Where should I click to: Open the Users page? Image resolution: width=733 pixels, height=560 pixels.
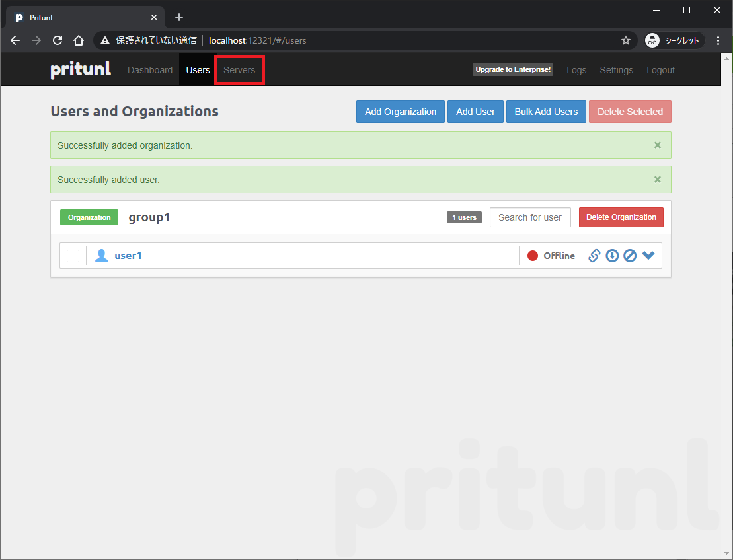(198, 70)
